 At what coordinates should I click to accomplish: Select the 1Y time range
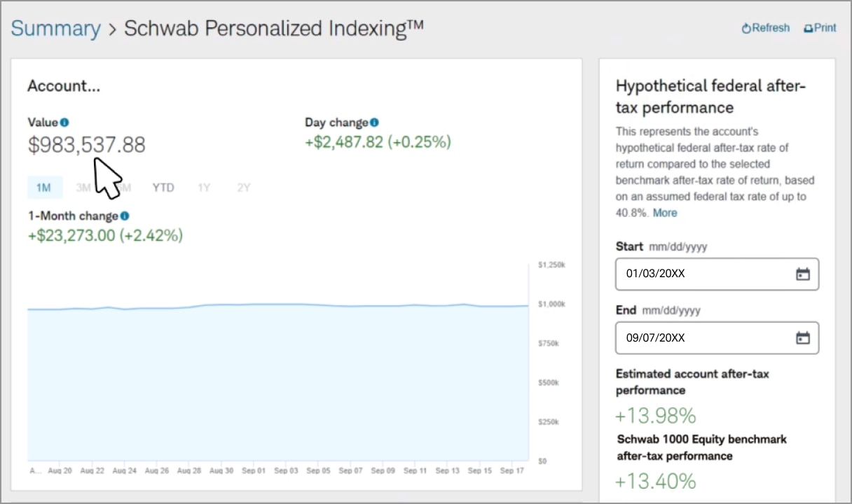[204, 188]
